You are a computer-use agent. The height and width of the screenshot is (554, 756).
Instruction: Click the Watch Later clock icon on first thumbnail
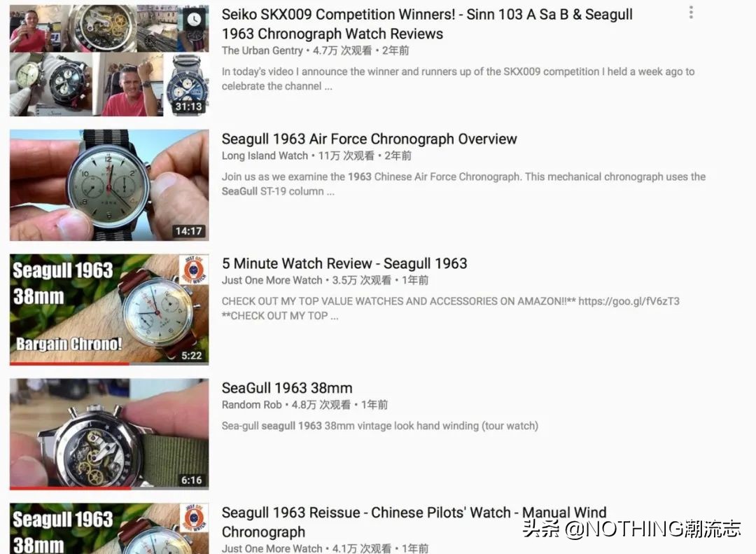click(x=194, y=20)
